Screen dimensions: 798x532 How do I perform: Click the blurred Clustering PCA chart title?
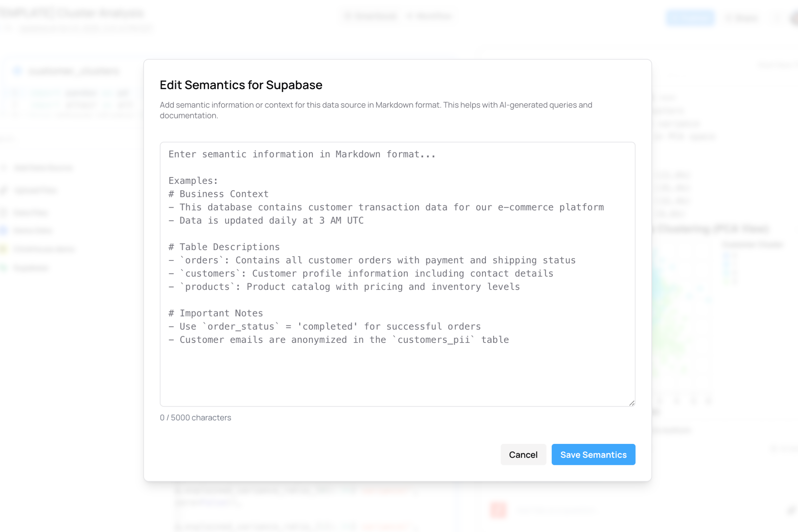[x=713, y=228]
